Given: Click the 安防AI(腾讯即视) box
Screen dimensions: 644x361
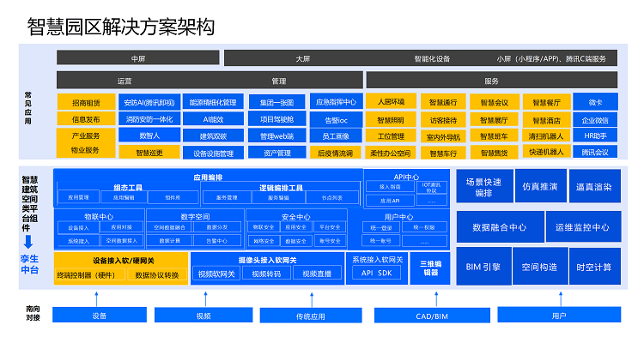Looking at the screenshot, I should tap(149, 102).
